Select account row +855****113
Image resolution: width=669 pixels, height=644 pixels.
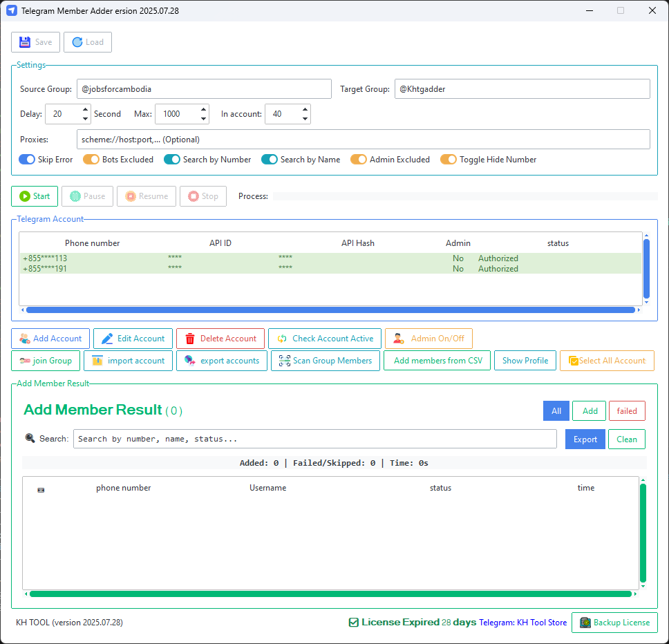pyautogui.click(x=330, y=258)
